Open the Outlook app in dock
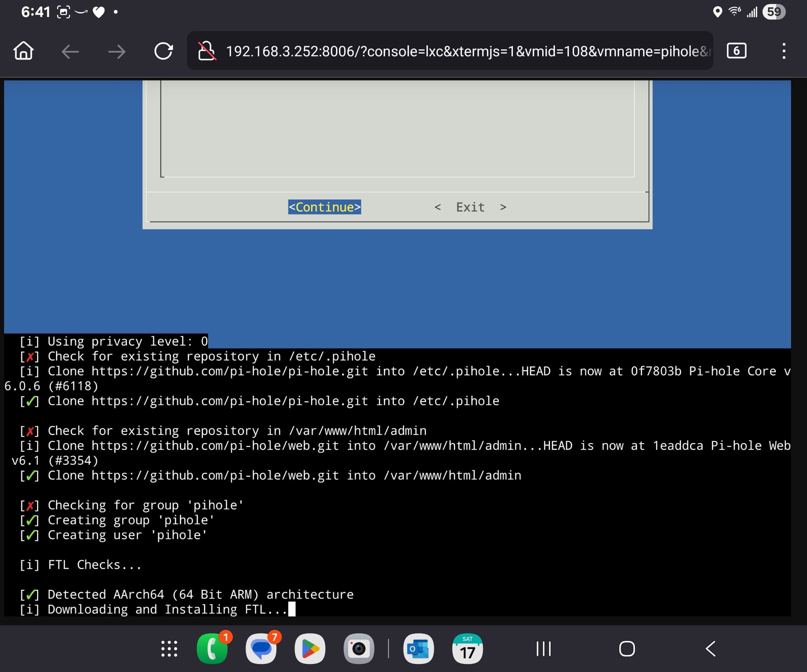This screenshot has height=672, width=807. (x=418, y=649)
